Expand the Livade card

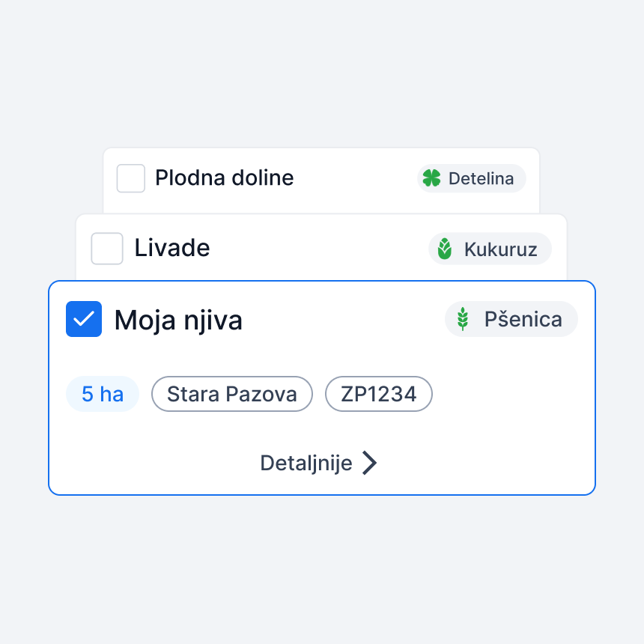click(321, 247)
